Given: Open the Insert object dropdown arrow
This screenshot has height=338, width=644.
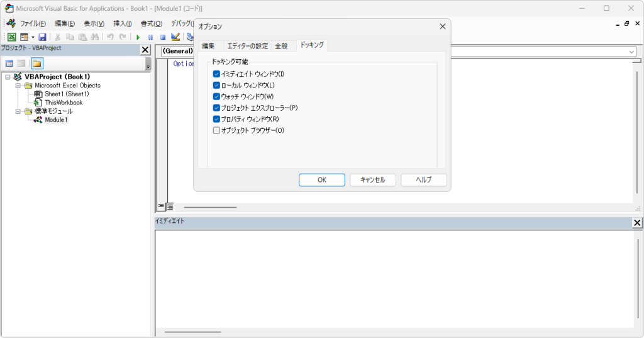Looking at the screenshot, I should 33,37.
